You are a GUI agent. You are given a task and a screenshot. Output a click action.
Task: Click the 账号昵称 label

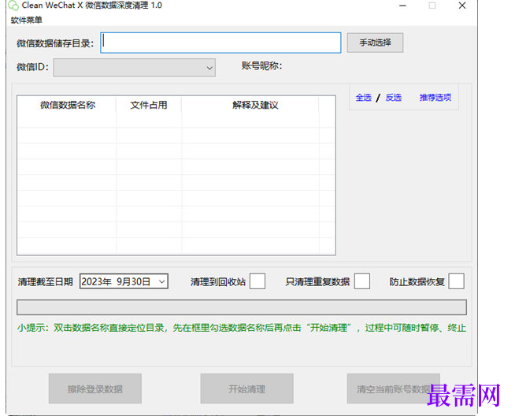(x=261, y=65)
